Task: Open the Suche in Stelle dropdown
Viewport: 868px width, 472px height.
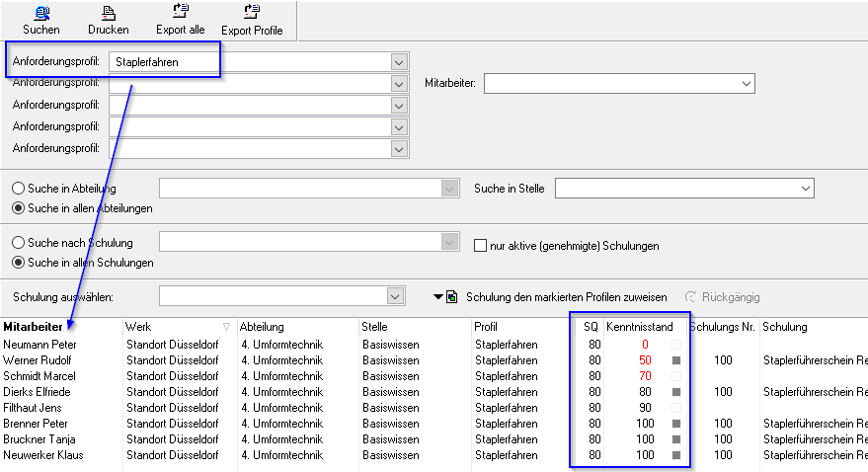Action: 806,189
